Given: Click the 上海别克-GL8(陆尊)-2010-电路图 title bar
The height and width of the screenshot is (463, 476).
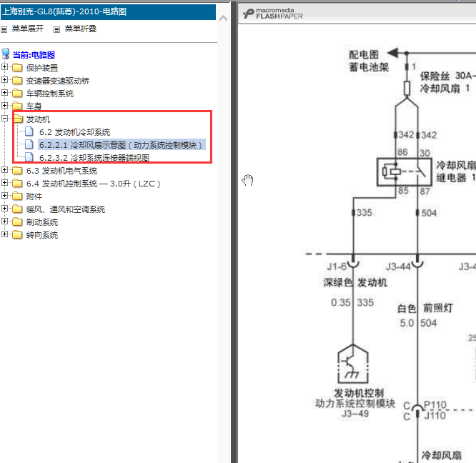Looking at the screenshot, I should 109,12.
